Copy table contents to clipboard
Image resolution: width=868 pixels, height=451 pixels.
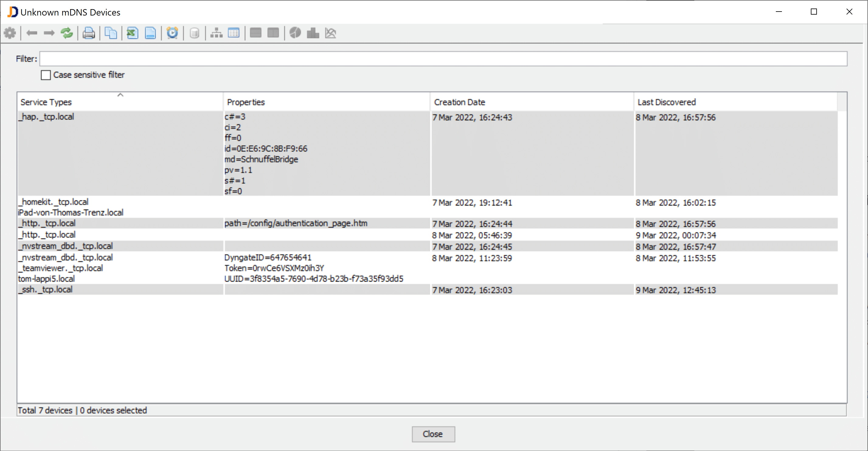coord(111,33)
